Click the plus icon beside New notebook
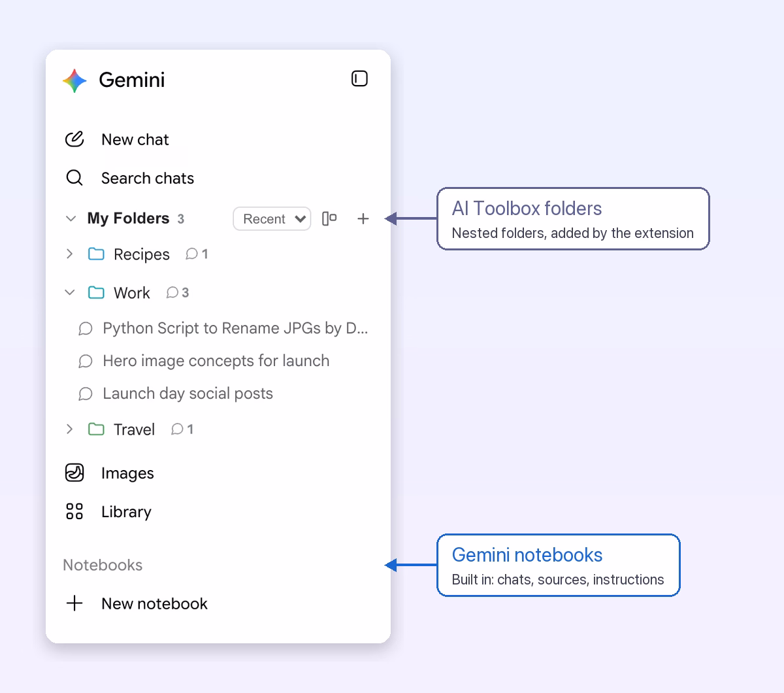Image resolution: width=784 pixels, height=693 pixels. point(74,603)
